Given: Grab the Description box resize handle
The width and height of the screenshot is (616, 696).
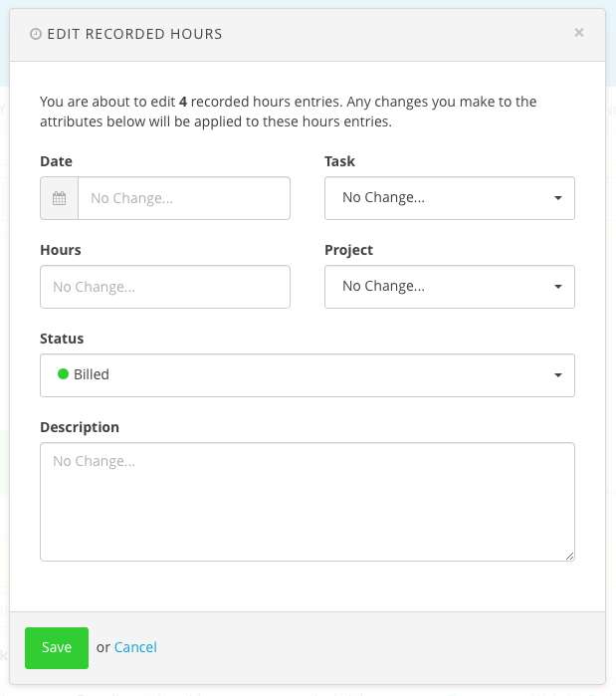Looking at the screenshot, I should pos(569,556).
